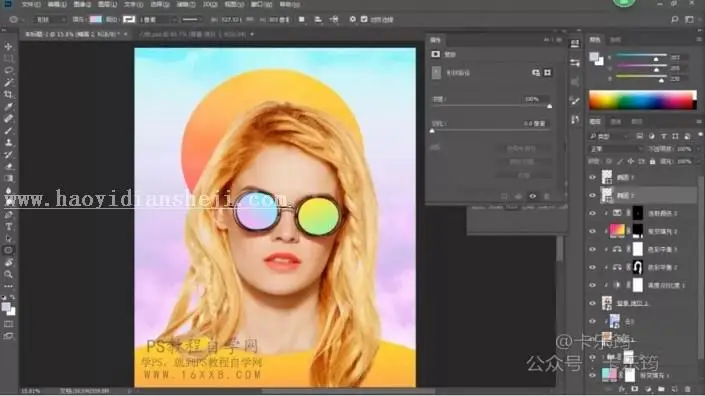Click the foreground color swatch in Color panel
This screenshot has width=705, height=396.
(x=594, y=57)
